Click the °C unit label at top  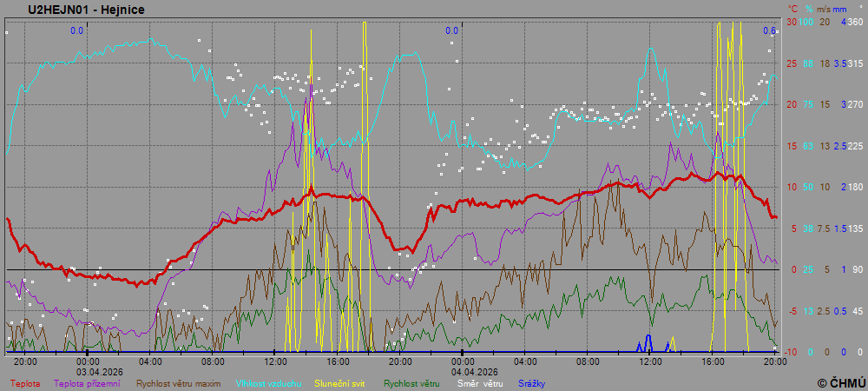coord(792,10)
